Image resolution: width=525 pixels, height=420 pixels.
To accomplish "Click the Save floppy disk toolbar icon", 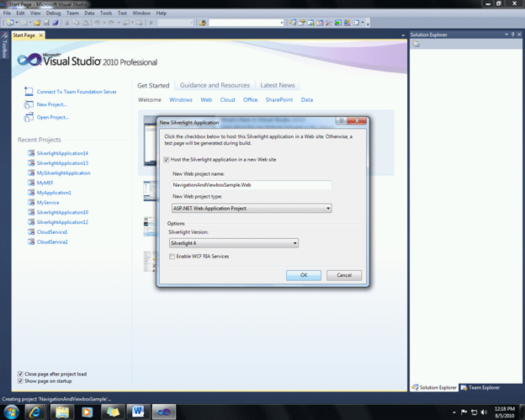I will [46, 23].
